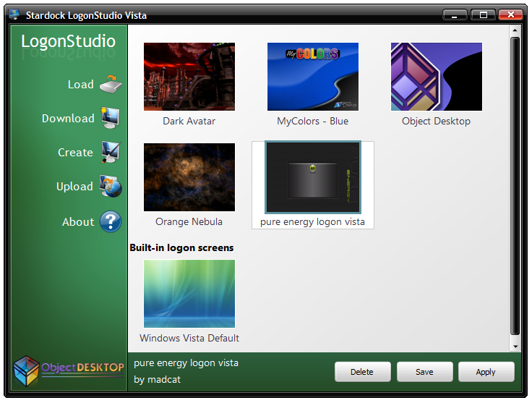
Task: Click the LogonStudio app icon in title bar
Action: [14, 14]
